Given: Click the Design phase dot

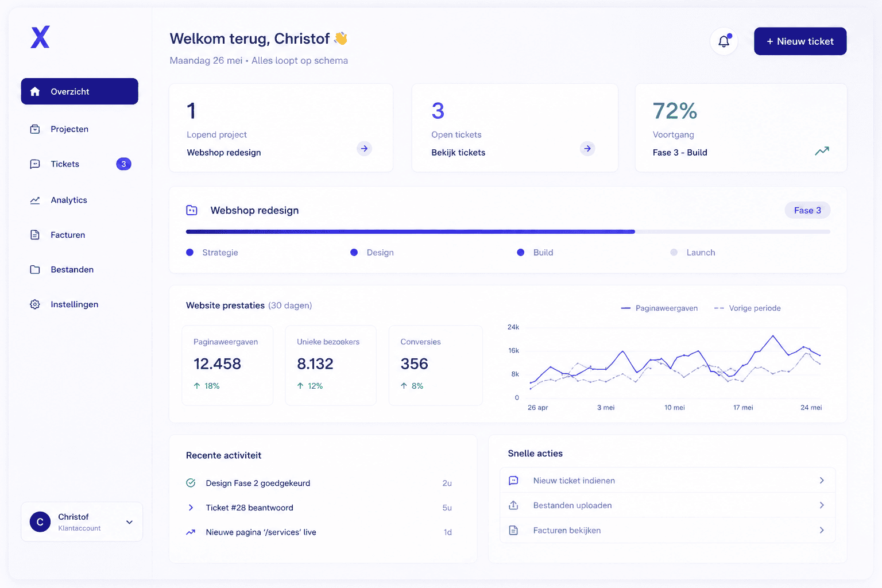Looking at the screenshot, I should (x=354, y=253).
